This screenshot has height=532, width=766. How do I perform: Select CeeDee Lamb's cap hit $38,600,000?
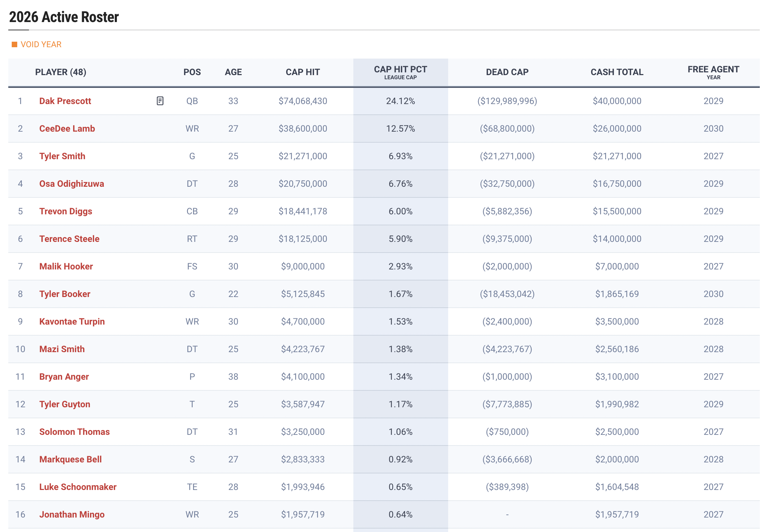303,129
